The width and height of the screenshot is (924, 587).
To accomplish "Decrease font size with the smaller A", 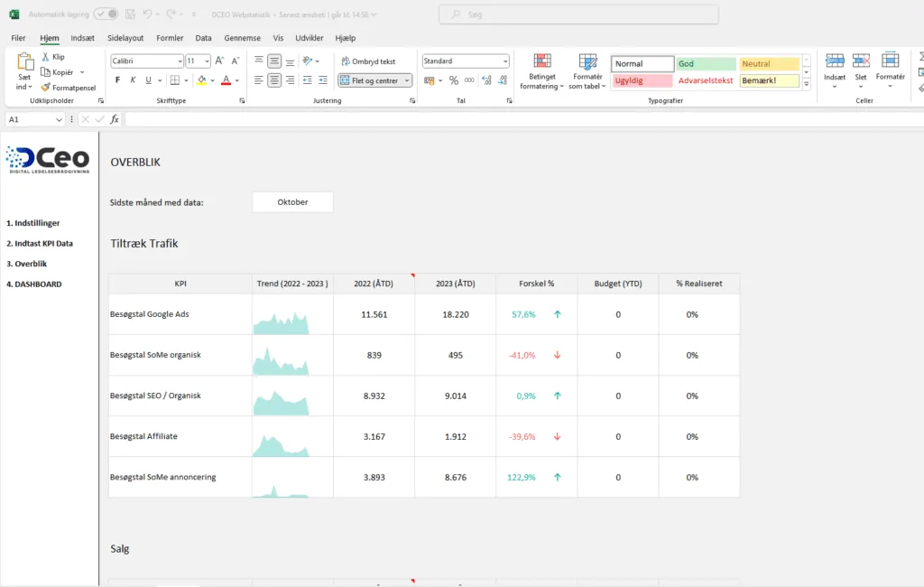I will click(236, 61).
